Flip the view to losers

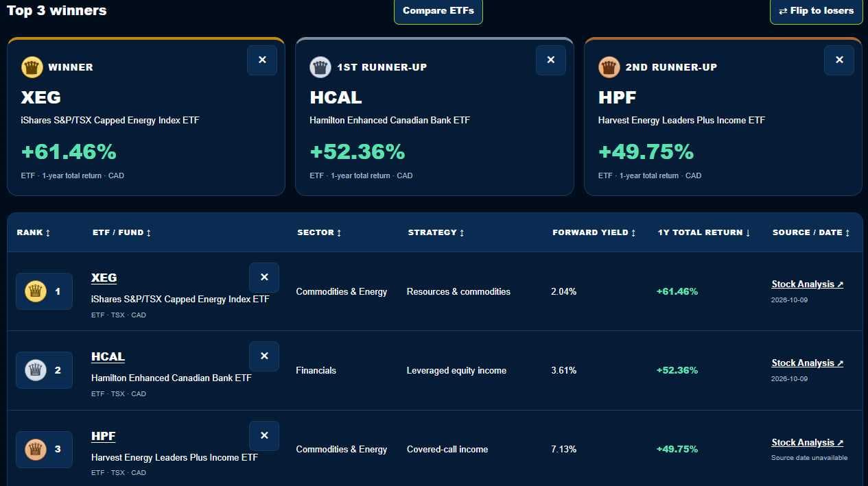[816, 11]
